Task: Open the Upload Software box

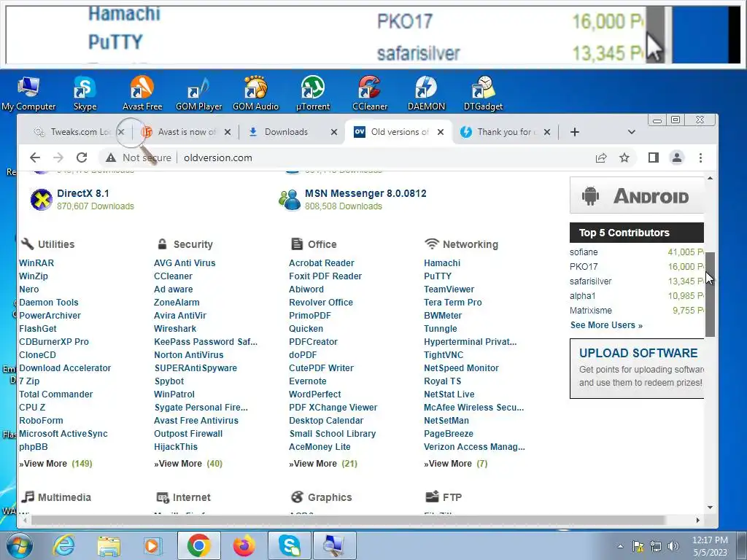Action: [x=636, y=368]
